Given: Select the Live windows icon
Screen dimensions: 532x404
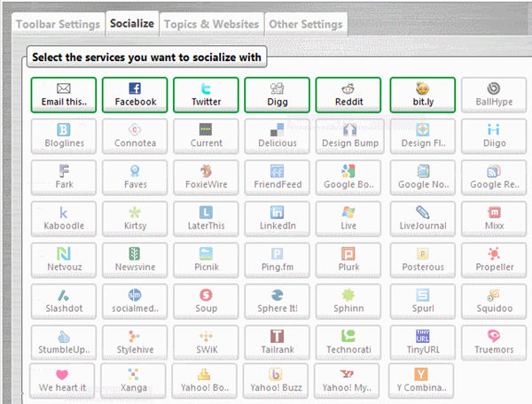Looking at the screenshot, I should click(348, 213).
